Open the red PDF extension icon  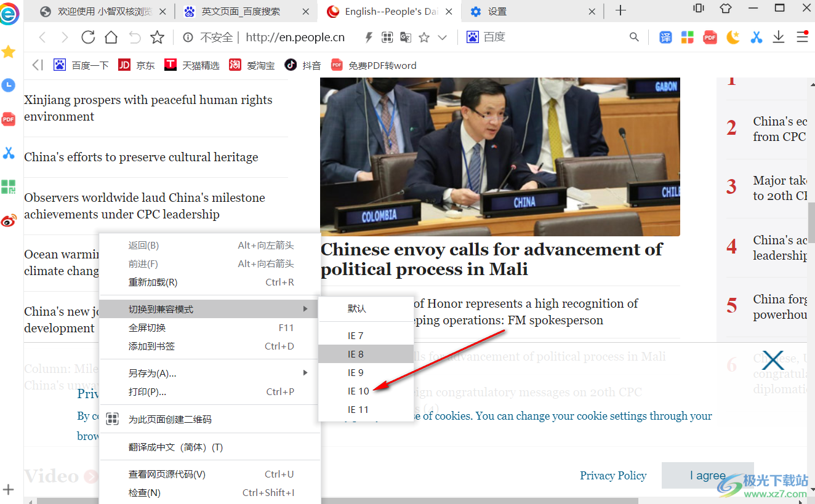(710, 38)
